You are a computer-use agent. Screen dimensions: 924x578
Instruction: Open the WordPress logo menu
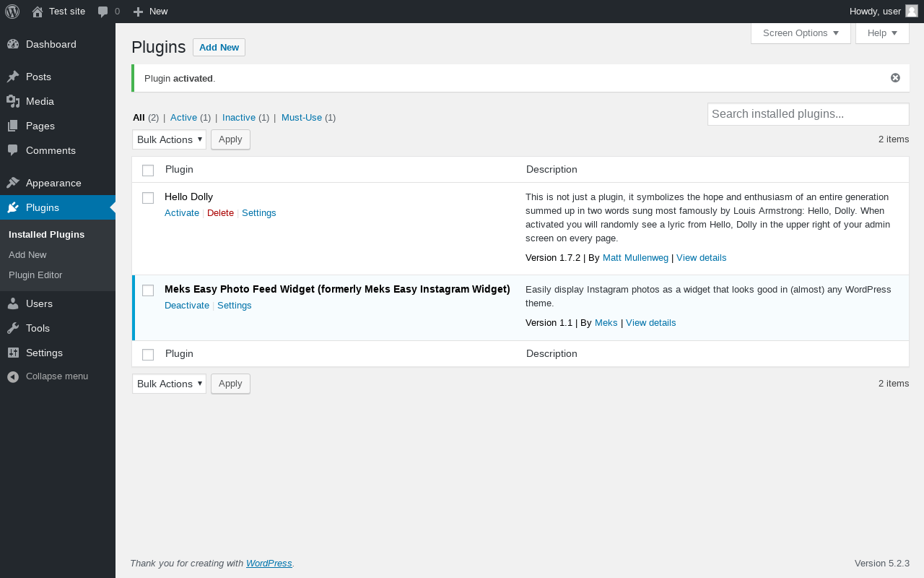click(12, 12)
